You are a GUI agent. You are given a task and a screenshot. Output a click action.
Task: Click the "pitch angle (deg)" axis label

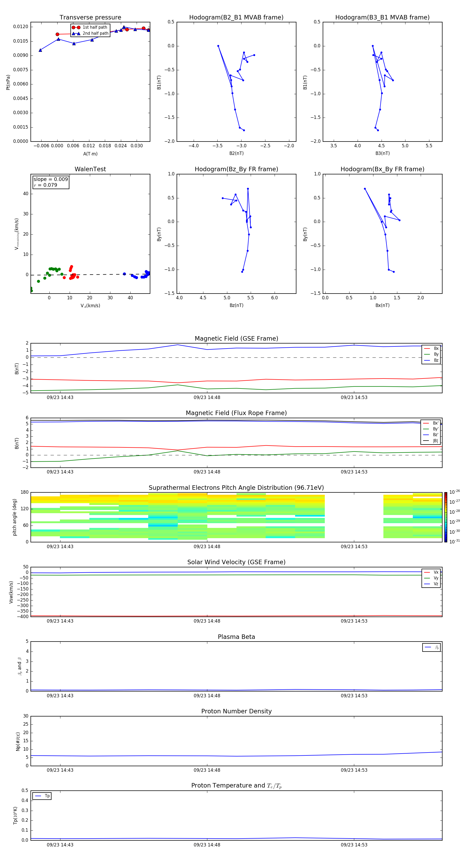14,517
